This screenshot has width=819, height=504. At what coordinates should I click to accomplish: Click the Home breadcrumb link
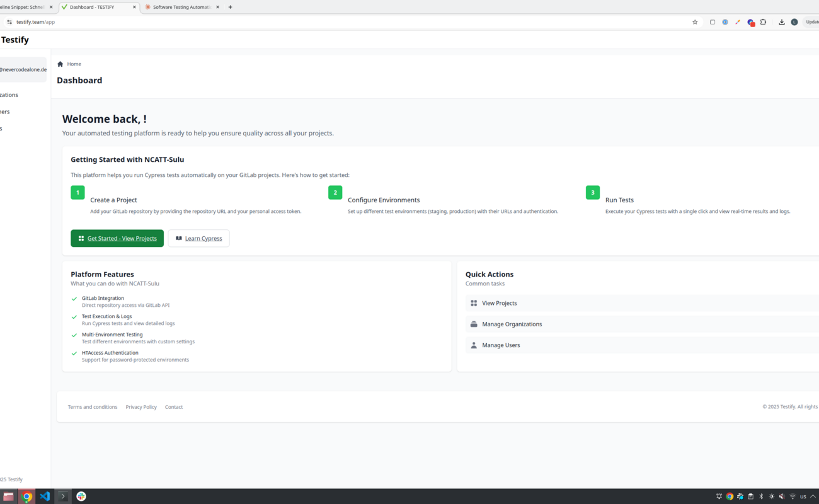click(x=74, y=64)
